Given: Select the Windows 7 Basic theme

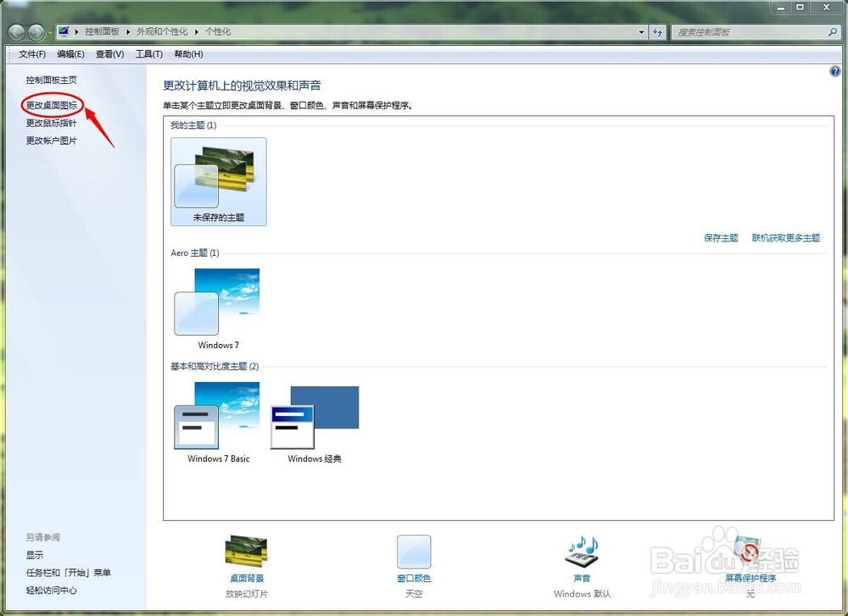Looking at the screenshot, I should point(218,423).
